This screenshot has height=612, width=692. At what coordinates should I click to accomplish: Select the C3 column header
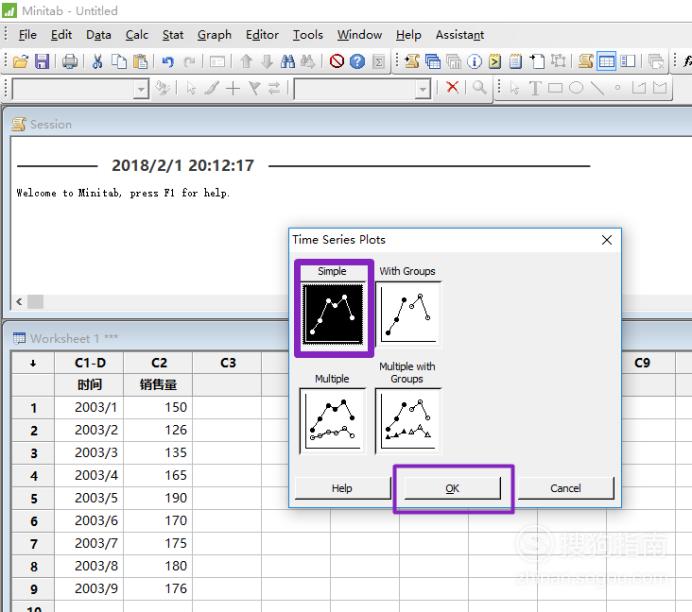[228, 363]
